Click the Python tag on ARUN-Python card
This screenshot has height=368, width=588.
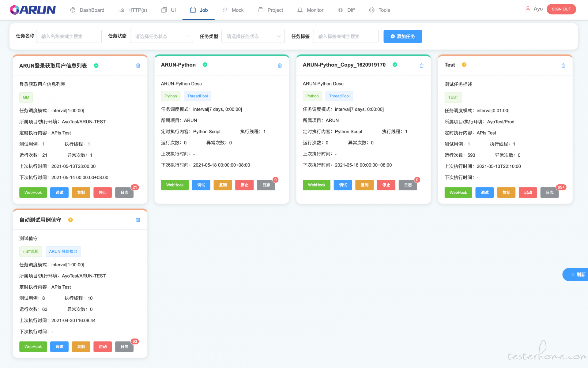click(171, 96)
